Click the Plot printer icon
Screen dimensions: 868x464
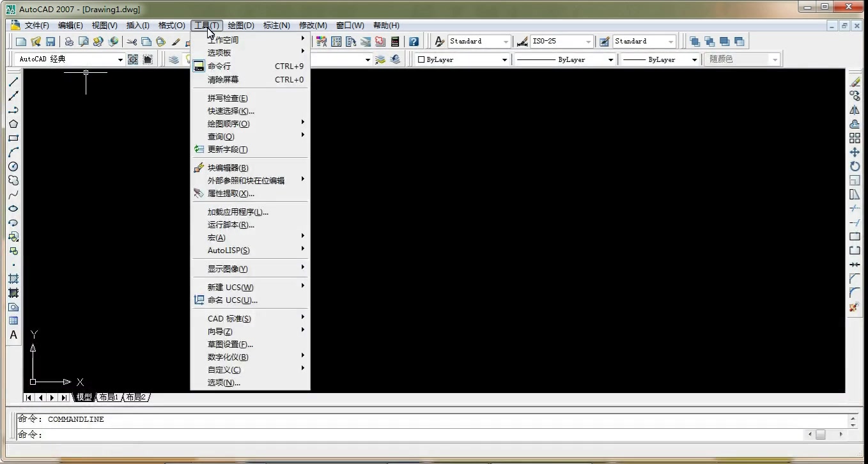(69, 42)
